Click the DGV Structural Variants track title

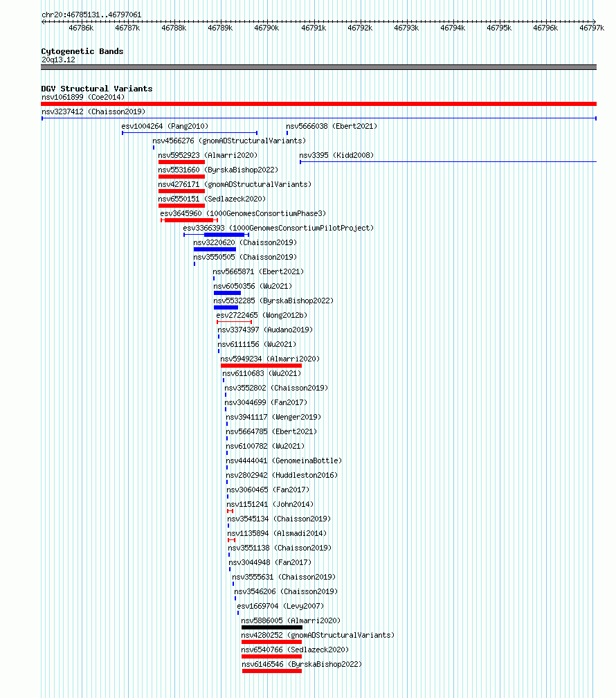pos(97,89)
